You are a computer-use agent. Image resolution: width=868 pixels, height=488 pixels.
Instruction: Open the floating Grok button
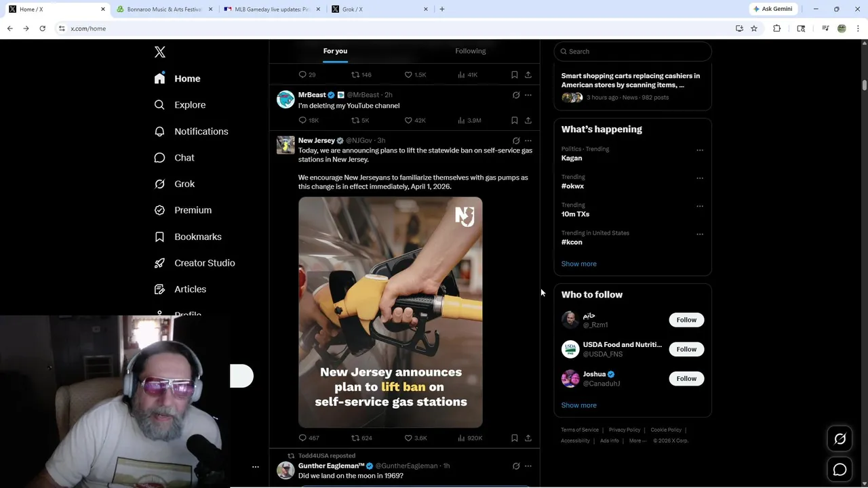coord(840,439)
